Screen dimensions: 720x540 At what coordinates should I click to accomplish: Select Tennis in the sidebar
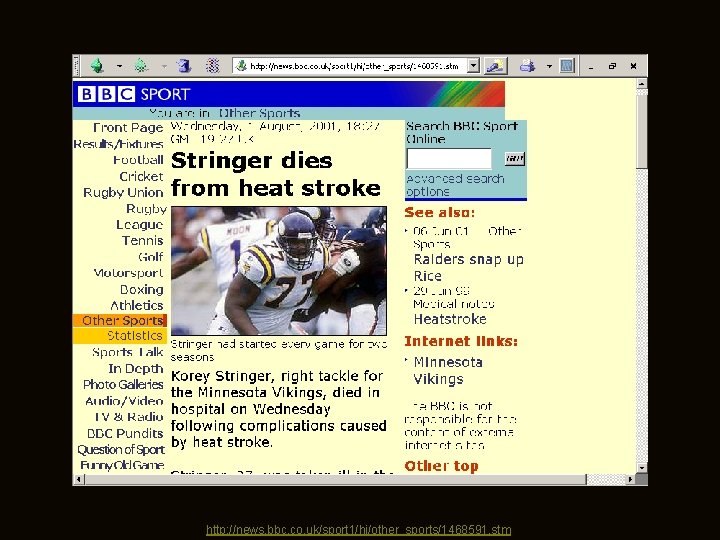click(142, 241)
